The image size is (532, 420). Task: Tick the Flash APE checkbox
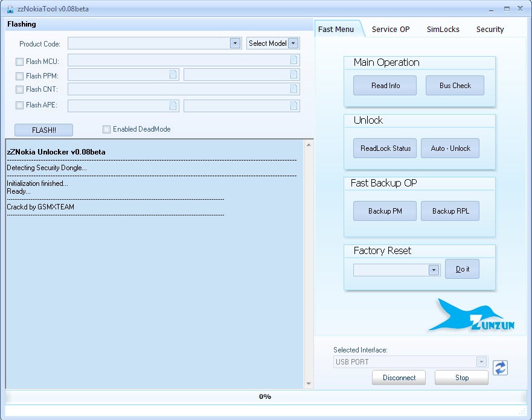click(20, 105)
